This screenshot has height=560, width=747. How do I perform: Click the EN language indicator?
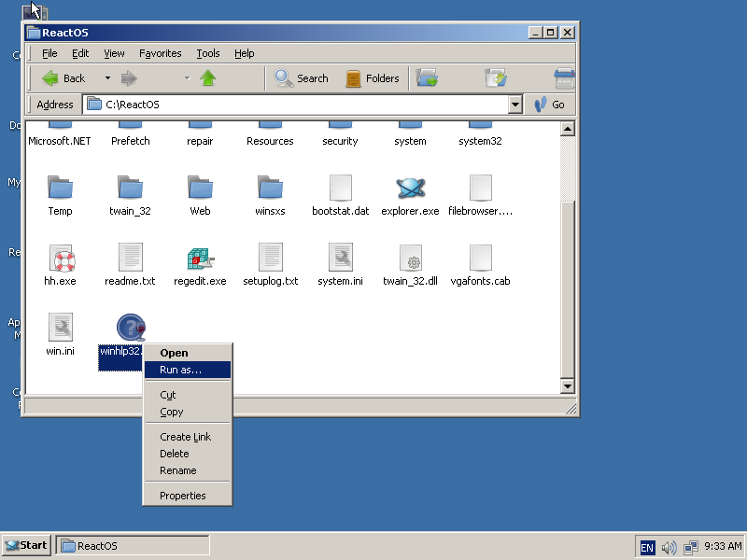(x=647, y=547)
